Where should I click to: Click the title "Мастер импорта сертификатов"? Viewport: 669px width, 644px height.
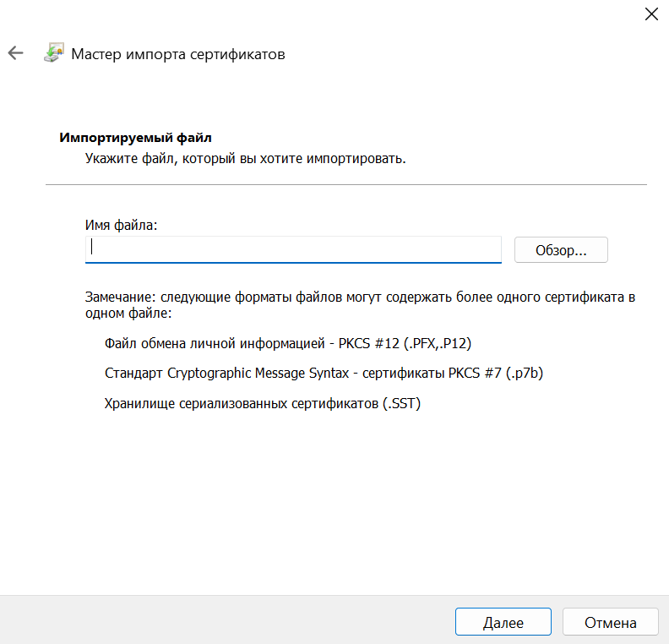(x=177, y=54)
